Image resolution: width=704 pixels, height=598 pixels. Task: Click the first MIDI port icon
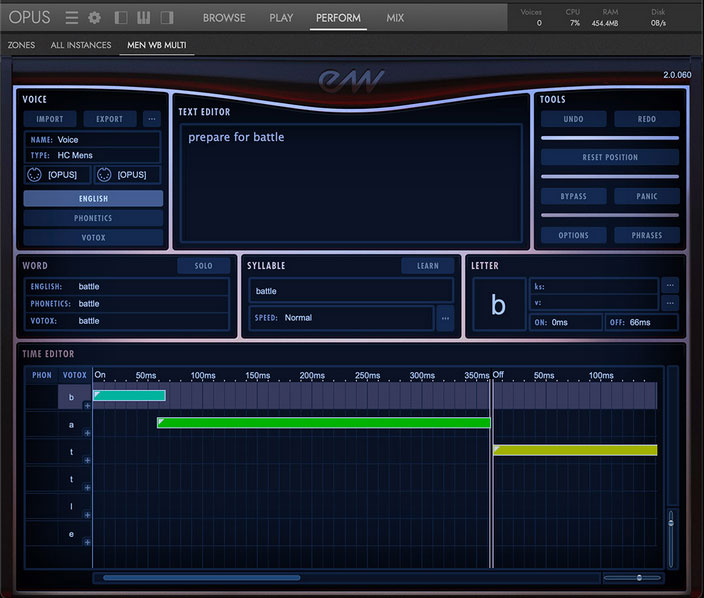[x=35, y=175]
